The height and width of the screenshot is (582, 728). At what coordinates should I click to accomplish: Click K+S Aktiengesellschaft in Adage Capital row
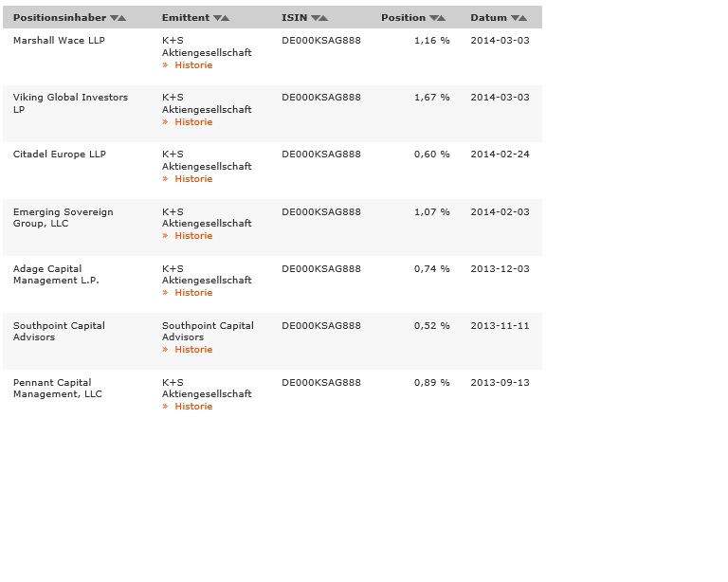point(207,274)
